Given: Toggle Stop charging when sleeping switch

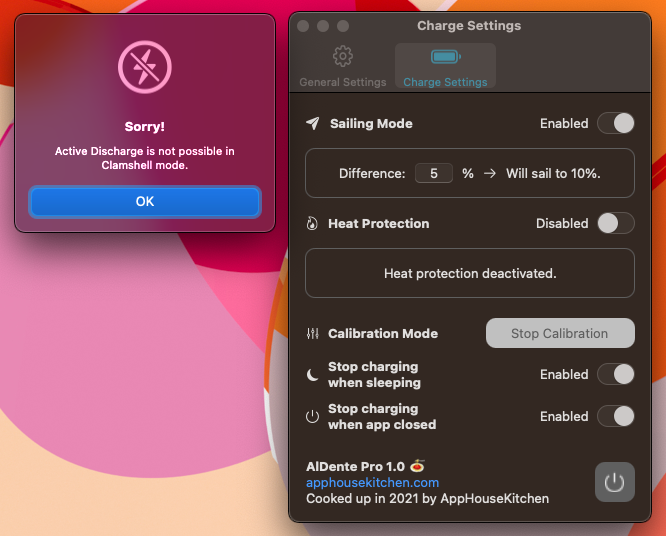Looking at the screenshot, I should point(616,374).
